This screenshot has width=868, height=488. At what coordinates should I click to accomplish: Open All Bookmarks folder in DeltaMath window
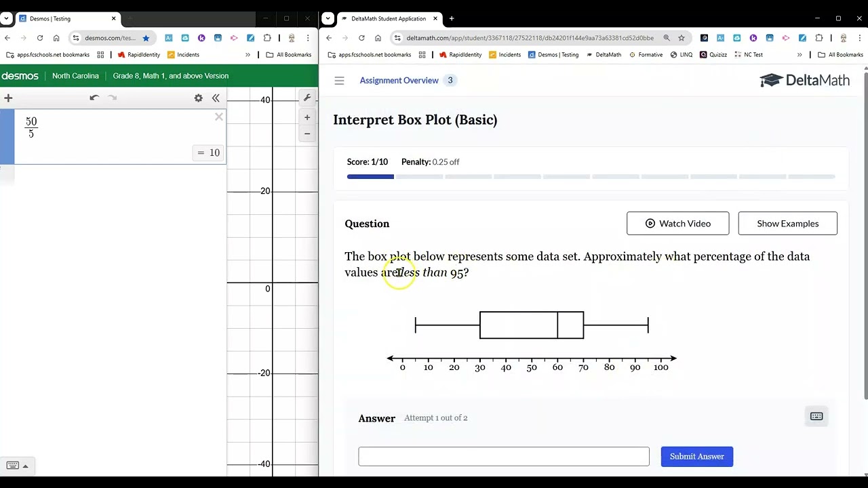point(840,55)
